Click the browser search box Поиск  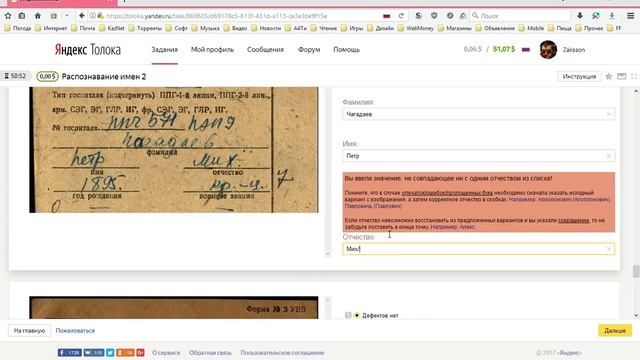click(x=520, y=16)
